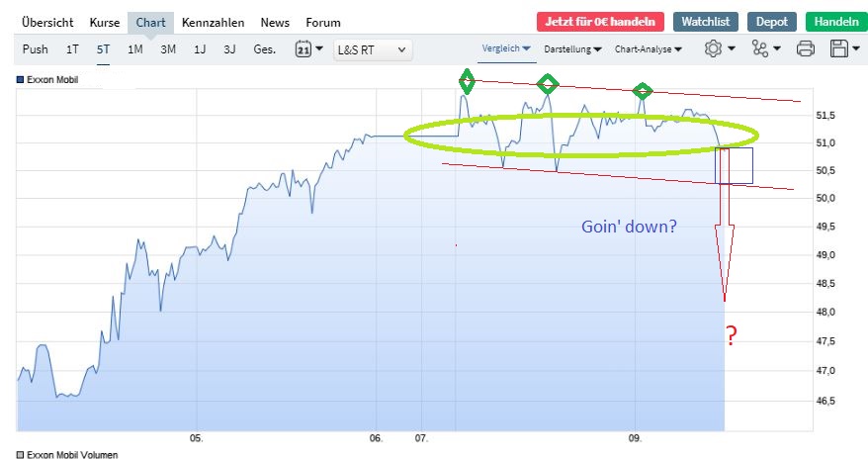Click the first green diamond marker
This screenshot has width=868, height=460.
tap(467, 82)
